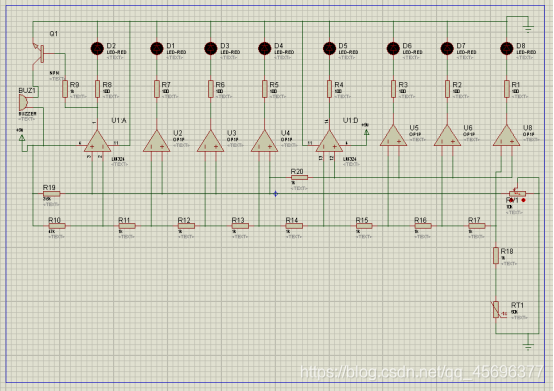Click the NPN label under Q1

coord(54,73)
